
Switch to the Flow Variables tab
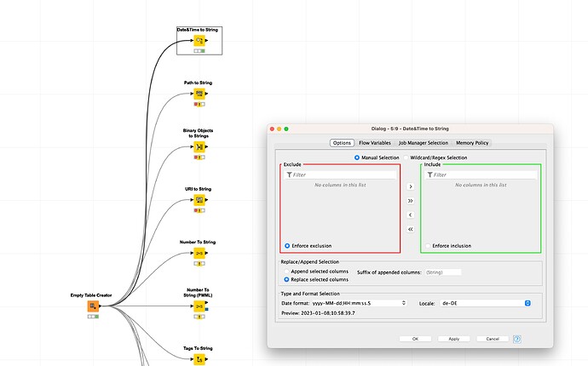pyautogui.click(x=375, y=143)
